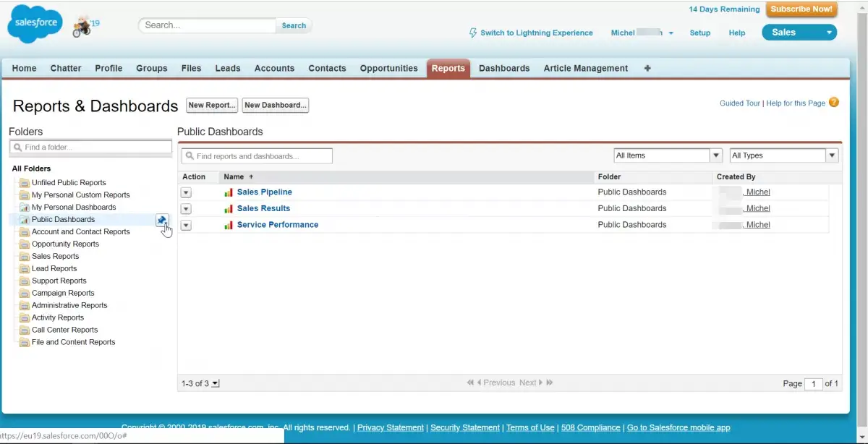
Task: Open the 1-3 of 3 records-per-page dropdown
Action: [216, 384]
